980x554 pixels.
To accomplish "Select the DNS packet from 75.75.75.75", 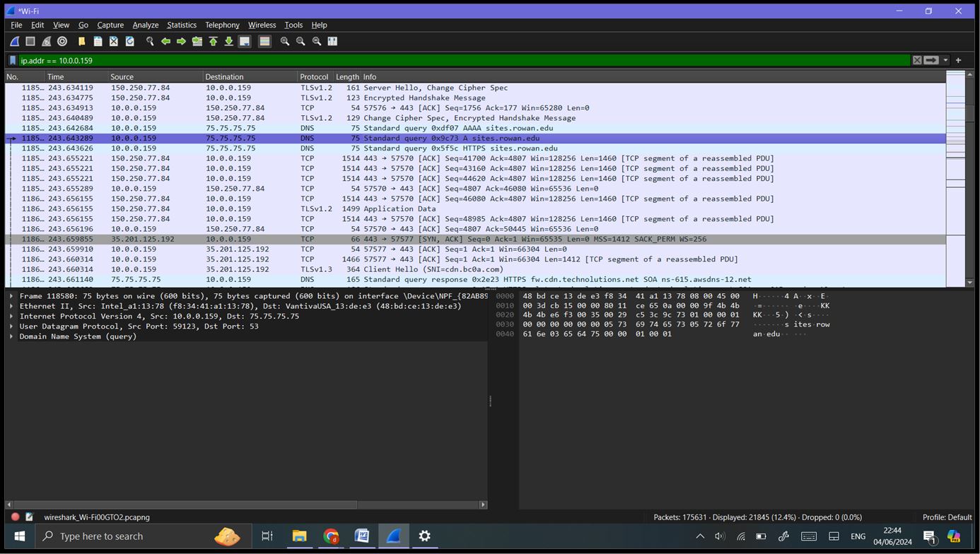I will 283,279.
